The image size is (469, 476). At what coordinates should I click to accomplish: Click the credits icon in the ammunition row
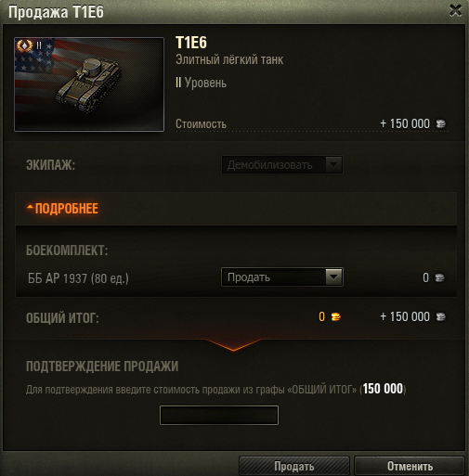(439, 277)
